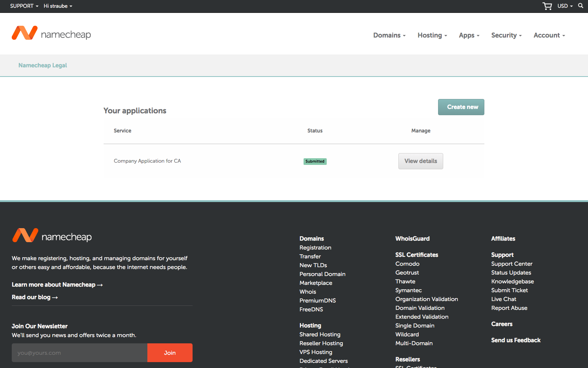Open the Send us Feedback footer link

pos(516,340)
